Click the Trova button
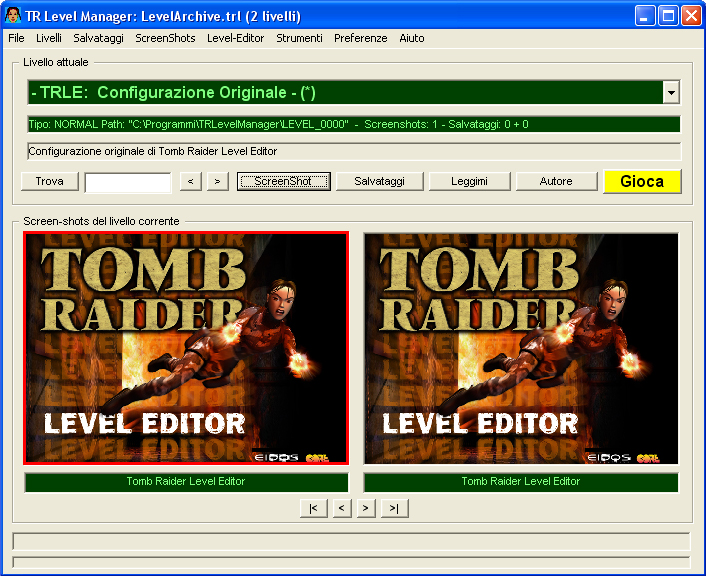 50,181
